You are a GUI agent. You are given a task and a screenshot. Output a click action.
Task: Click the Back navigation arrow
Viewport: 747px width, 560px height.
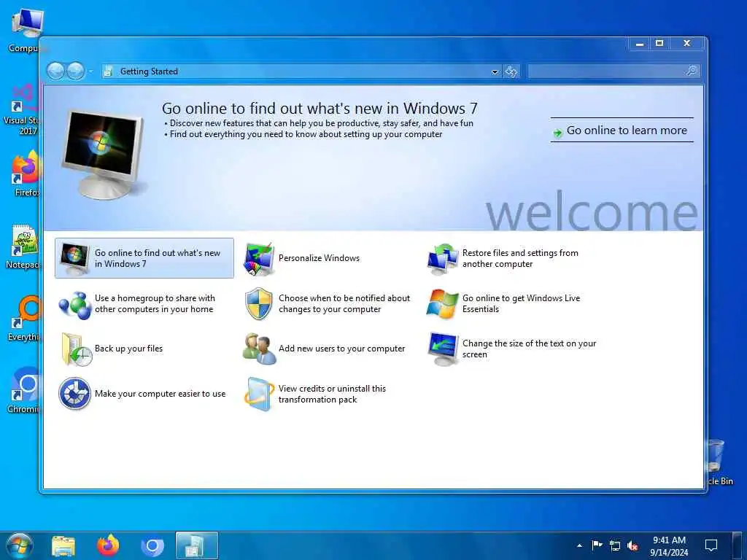pyautogui.click(x=55, y=71)
